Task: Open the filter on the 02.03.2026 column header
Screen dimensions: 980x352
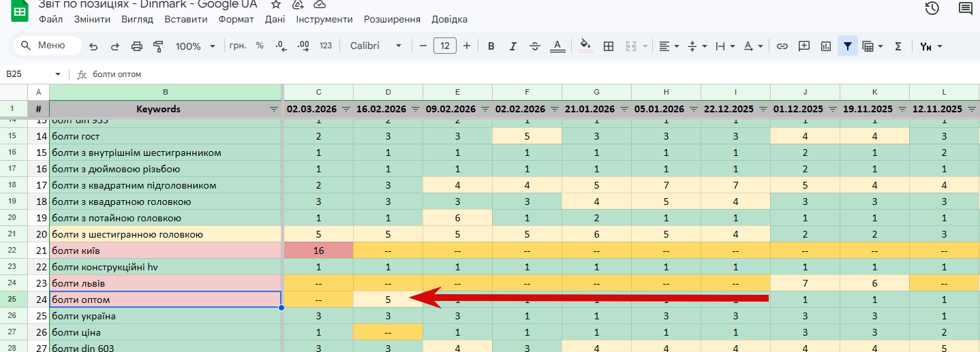Action: coord(346,109)
